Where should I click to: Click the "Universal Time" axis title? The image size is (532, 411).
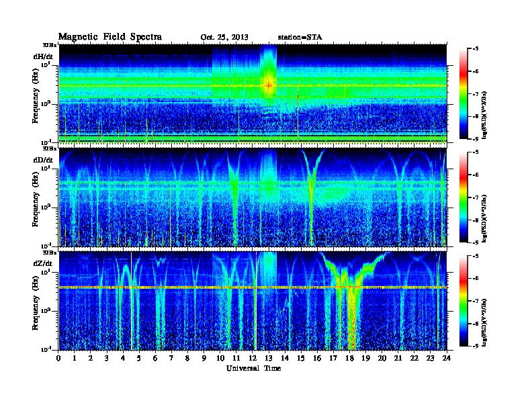point(253,368)
